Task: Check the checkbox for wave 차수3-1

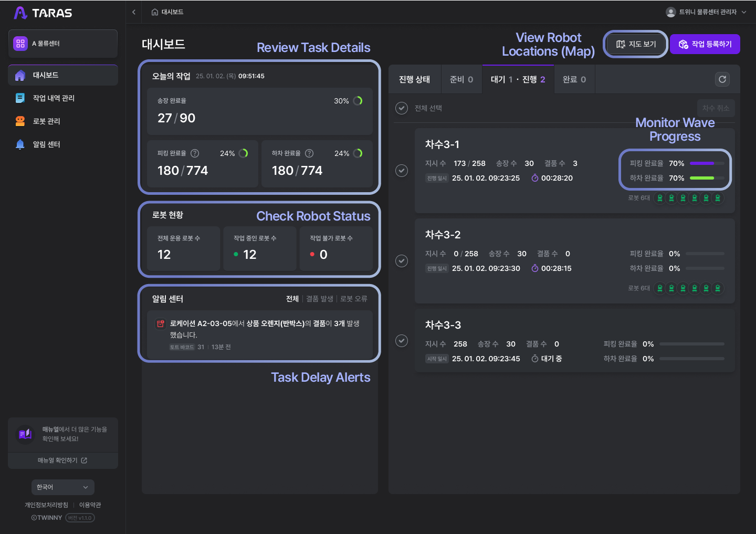Action: pyautogui.click(x=402, y=171)
